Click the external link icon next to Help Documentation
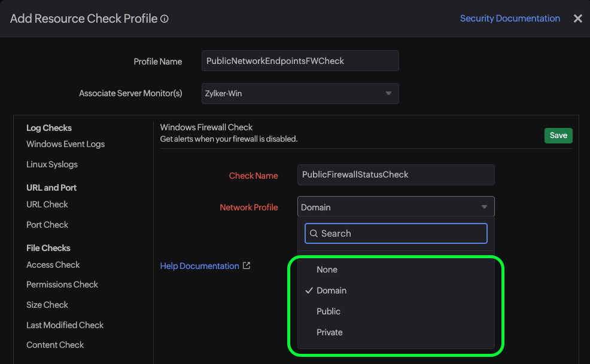Screen dimensions: 590x364 [x=247, y=265]
